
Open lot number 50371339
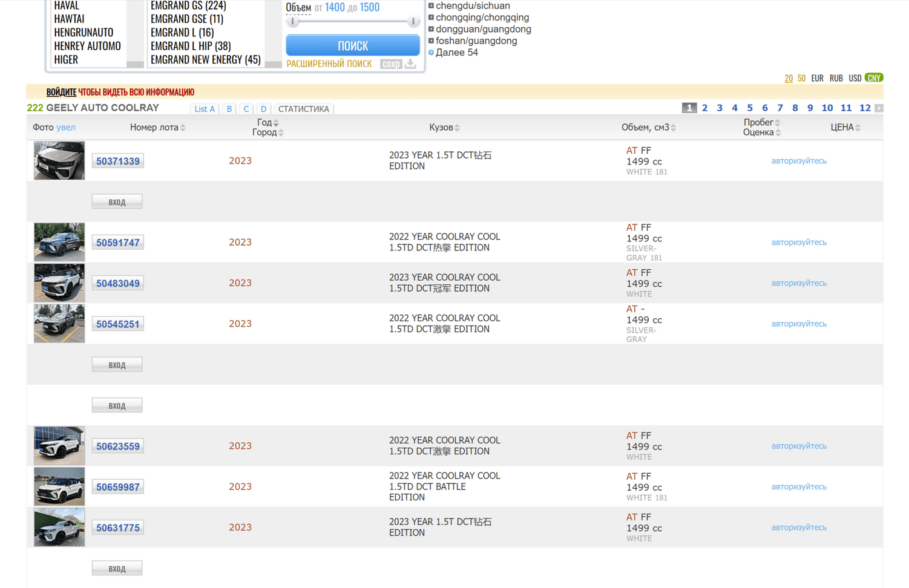(118, 161)
